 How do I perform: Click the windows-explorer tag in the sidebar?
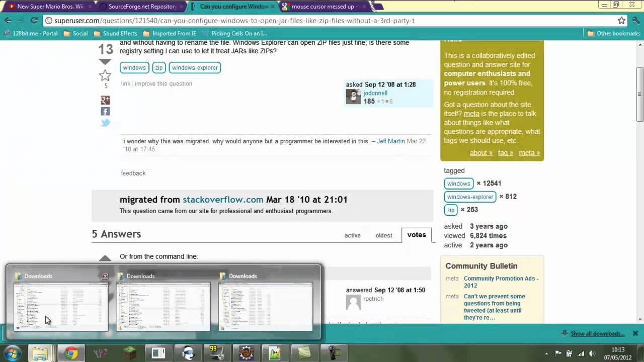point(470,197)
